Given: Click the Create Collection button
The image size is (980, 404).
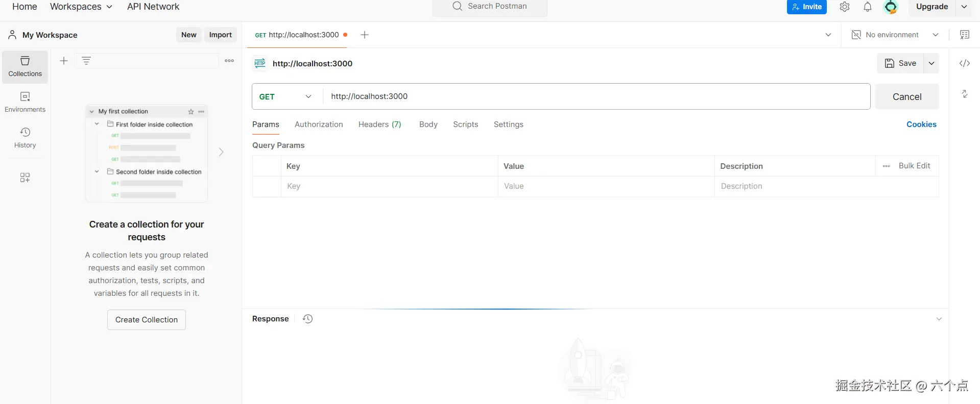Looking at the screenshot, I should pos(147,320).
